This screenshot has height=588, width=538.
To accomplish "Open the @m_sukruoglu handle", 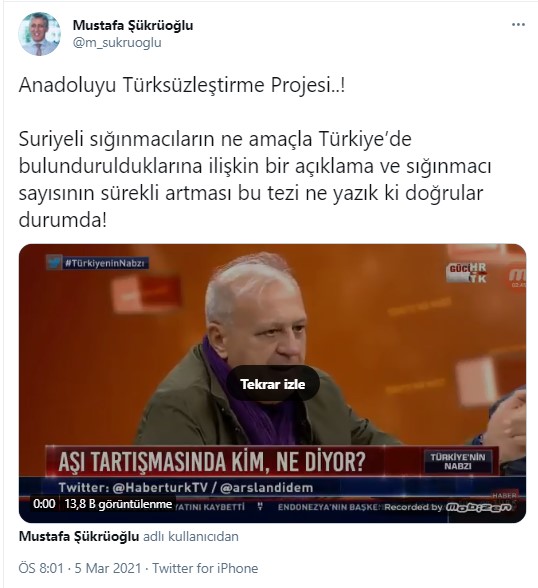I will [117, 42].
